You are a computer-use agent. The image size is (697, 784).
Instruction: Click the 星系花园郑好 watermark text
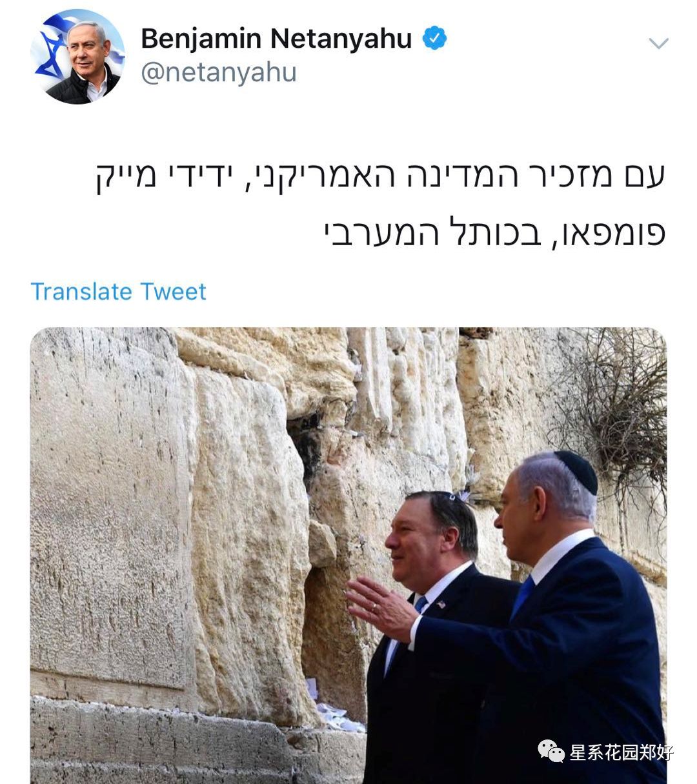tap(621, 752)
